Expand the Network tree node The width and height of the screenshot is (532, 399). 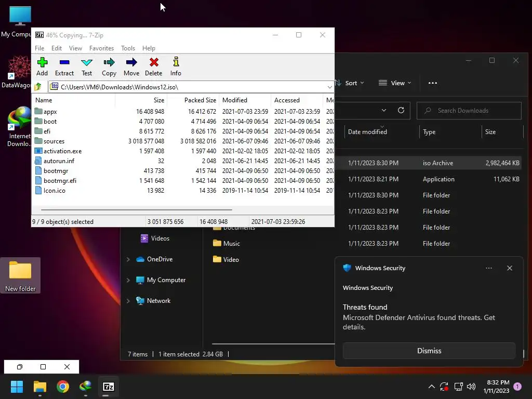tap(128, 301)
